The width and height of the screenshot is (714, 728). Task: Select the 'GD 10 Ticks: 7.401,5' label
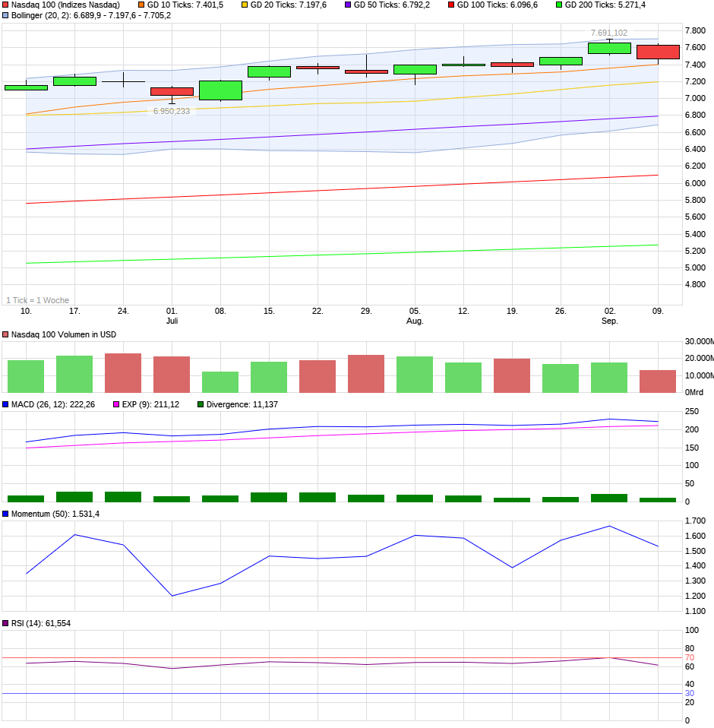(185, 5)
